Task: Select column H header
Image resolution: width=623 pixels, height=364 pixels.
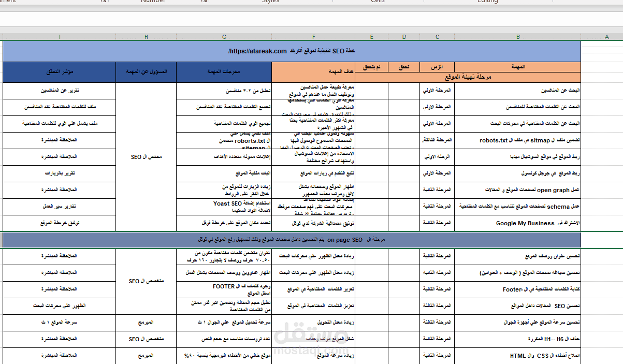Action: click(x=146, y=37)
